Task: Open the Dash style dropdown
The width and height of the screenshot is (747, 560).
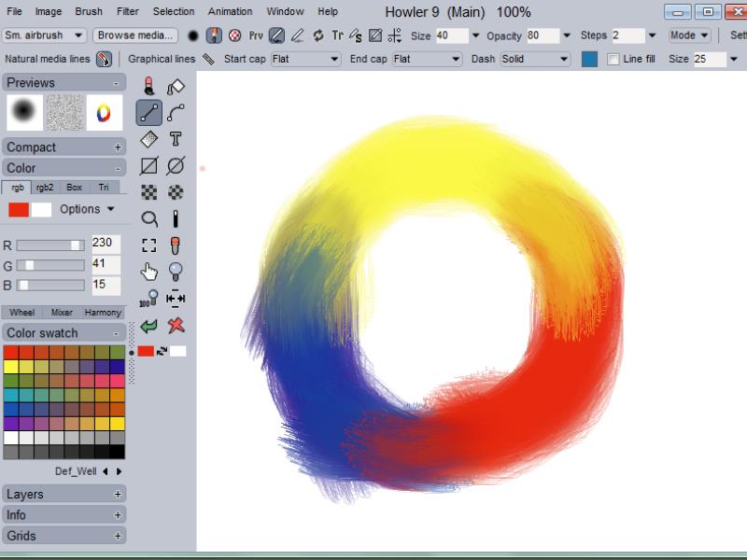Action: coord(535,59)
